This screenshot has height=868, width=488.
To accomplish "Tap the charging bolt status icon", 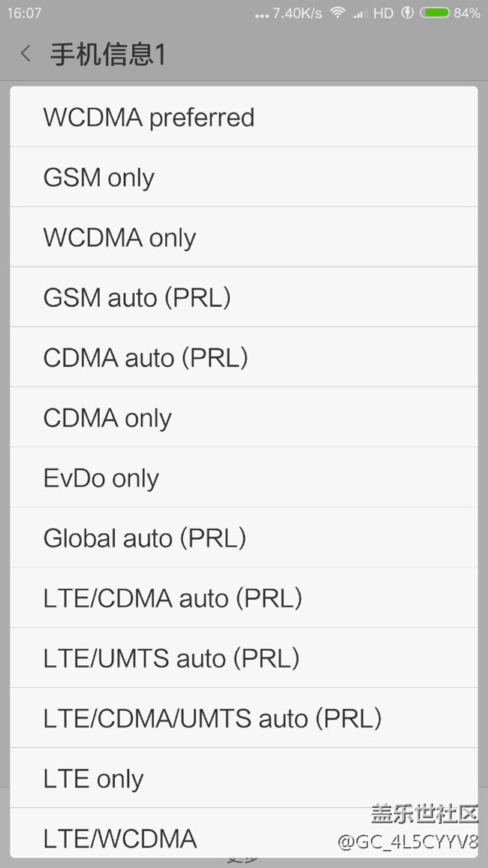I will pos(408,13).
